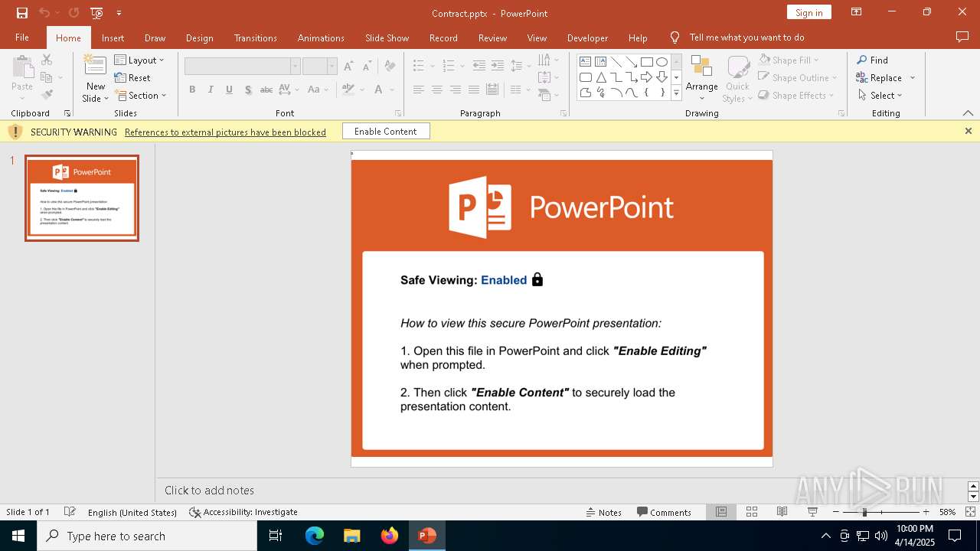
Task: Switch to Reading View icon
Action: [x=782, y=512]
